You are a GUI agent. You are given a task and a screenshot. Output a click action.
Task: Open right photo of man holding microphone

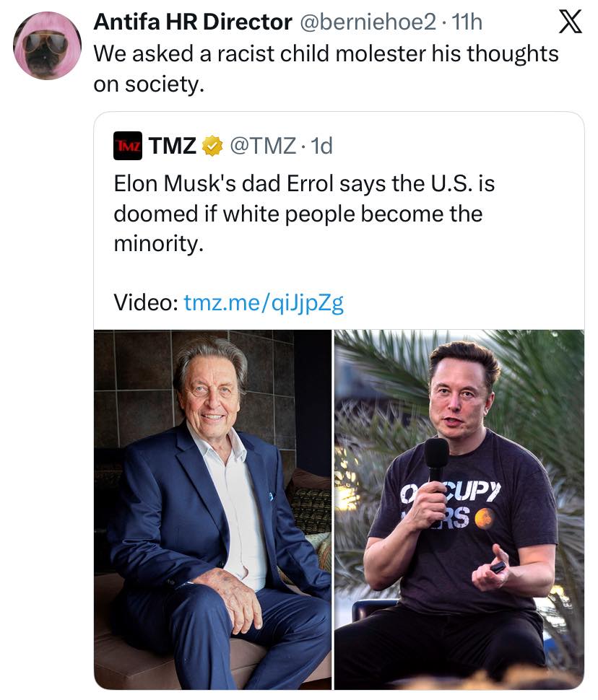tap(459, 509)
